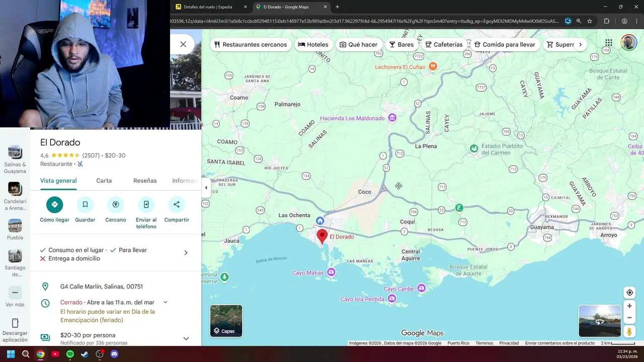The height and width of the screenshot is (362, 644).
Task: Click Lechonera El Cuñao map marker
Action: tap(433, 66)
